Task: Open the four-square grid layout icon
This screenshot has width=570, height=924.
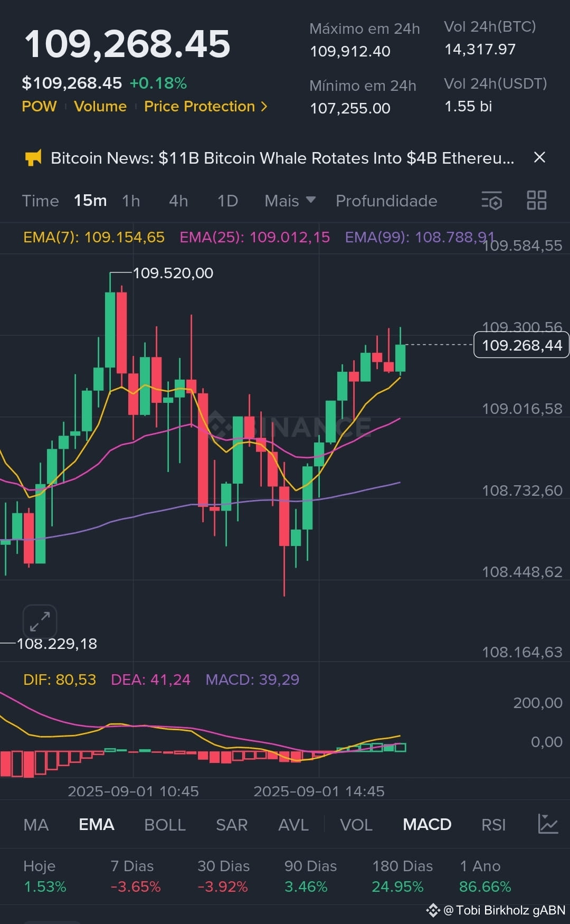Action: 537,201
